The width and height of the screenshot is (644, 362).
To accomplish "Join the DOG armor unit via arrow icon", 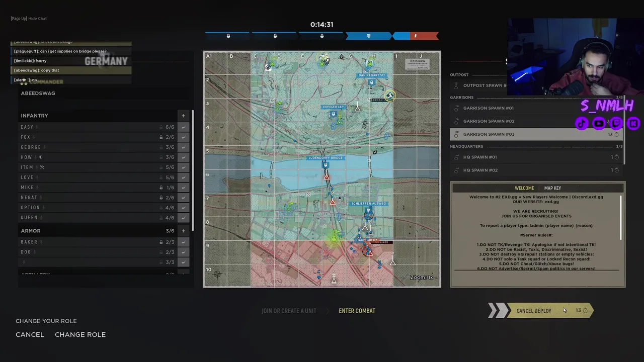I will [x=183, y=252].
